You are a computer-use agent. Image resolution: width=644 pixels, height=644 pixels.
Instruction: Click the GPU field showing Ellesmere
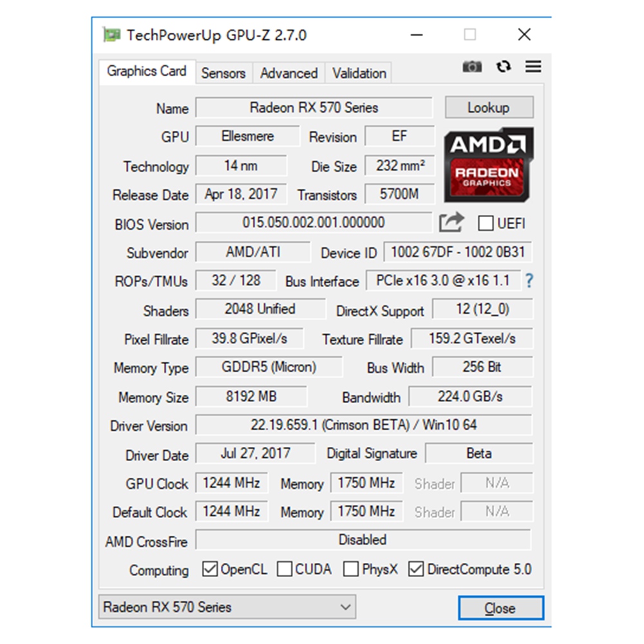click(248, 136)
